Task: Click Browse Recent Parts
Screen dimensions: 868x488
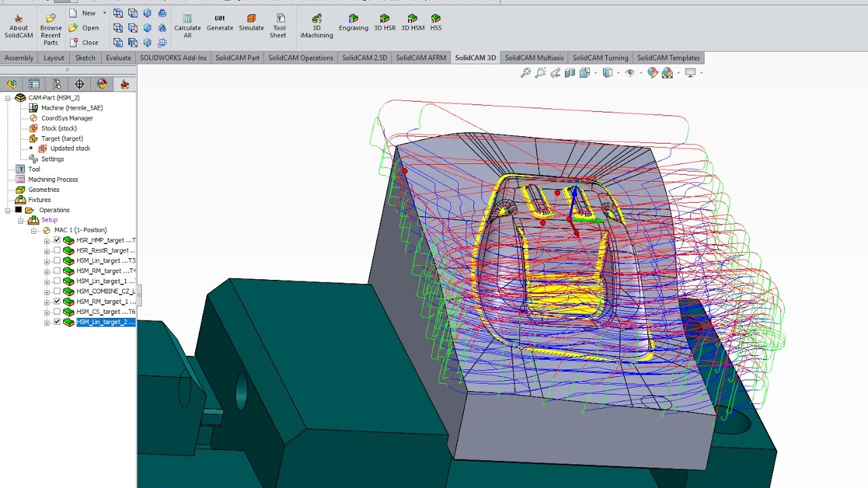Action: [51, 29]
